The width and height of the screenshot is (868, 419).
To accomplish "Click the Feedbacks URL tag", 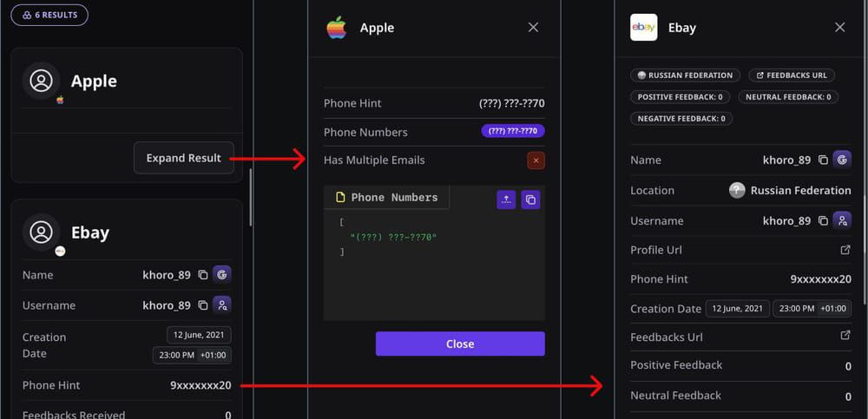I will click(789, 75).
